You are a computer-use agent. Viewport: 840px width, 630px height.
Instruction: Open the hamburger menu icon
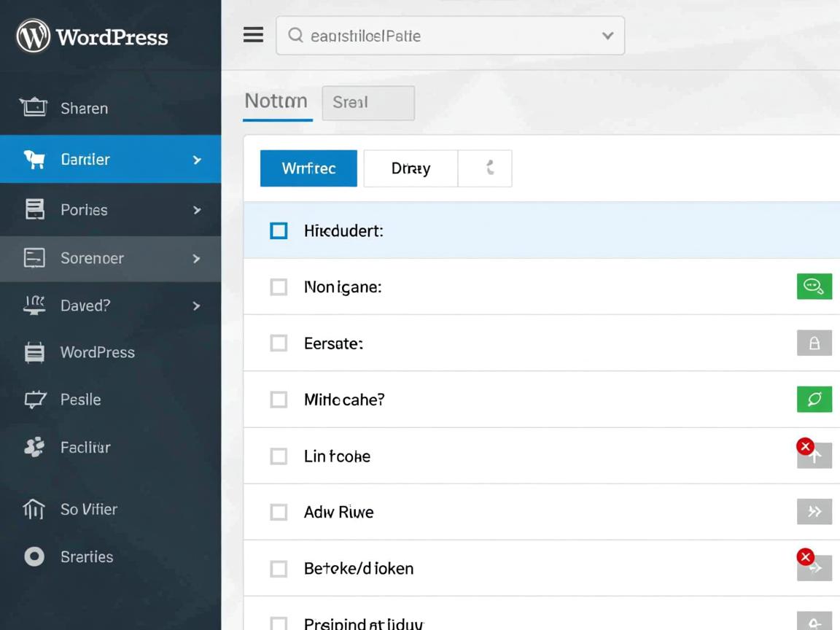[x=253, y=35]
